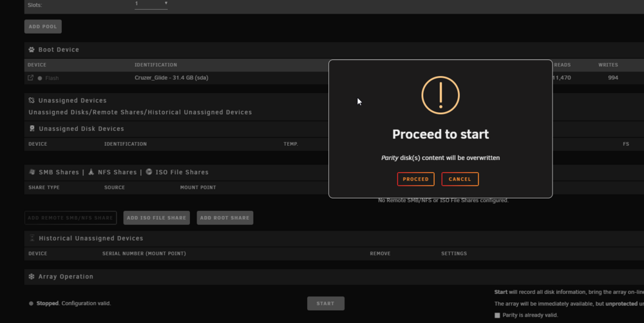The image size is (644, 323).
Task: Click ADD ISO FILE SHARE button
Action: tap(156, 218)
